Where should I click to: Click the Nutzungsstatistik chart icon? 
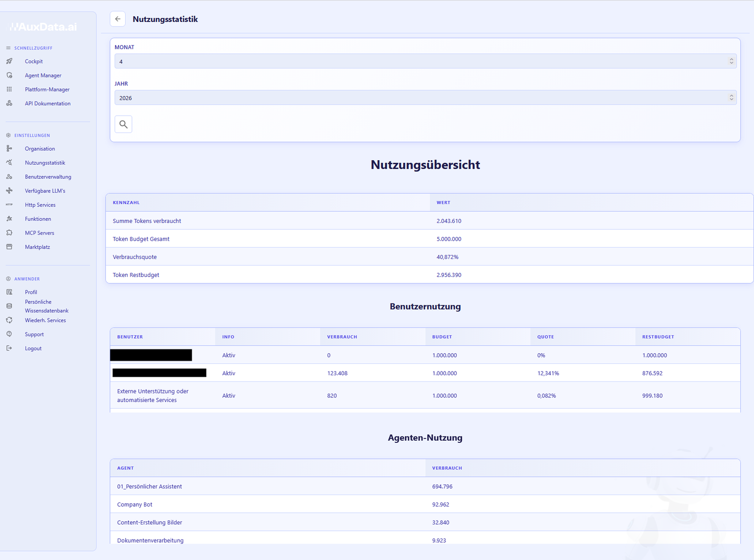[9, 163]
